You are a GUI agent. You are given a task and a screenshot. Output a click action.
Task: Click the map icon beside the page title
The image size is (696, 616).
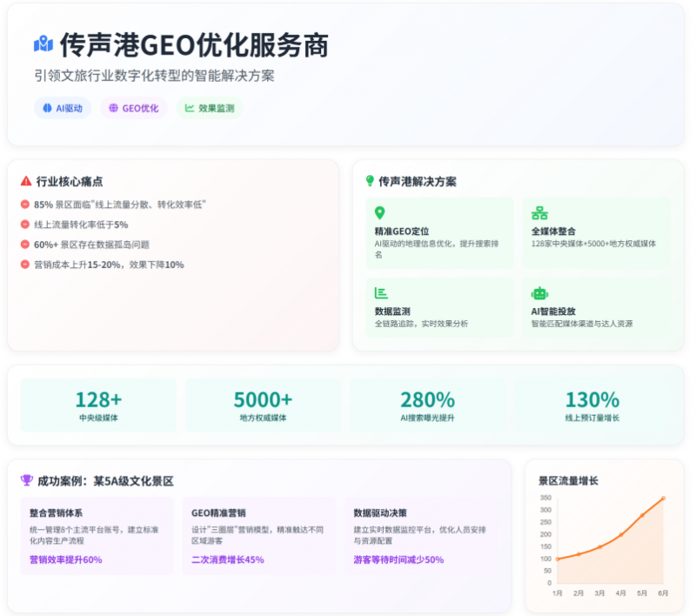[x=43, y=44]
